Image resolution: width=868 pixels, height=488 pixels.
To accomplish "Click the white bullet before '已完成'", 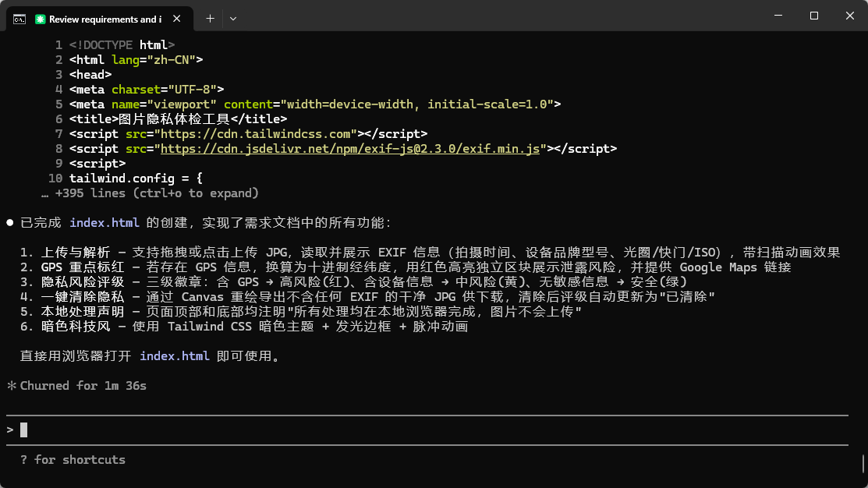I will [x=10, y=223].
